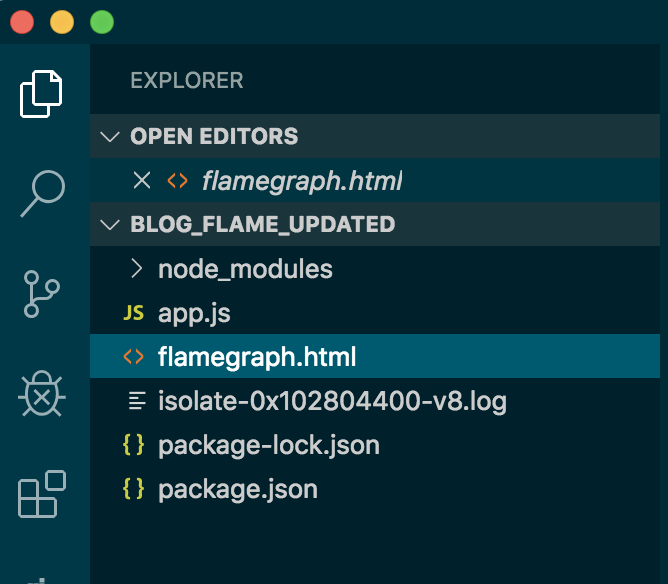This screenshot has height=584, width=668.
Task: Click the OPEN EDITORS section header
Action: [375, 136]
